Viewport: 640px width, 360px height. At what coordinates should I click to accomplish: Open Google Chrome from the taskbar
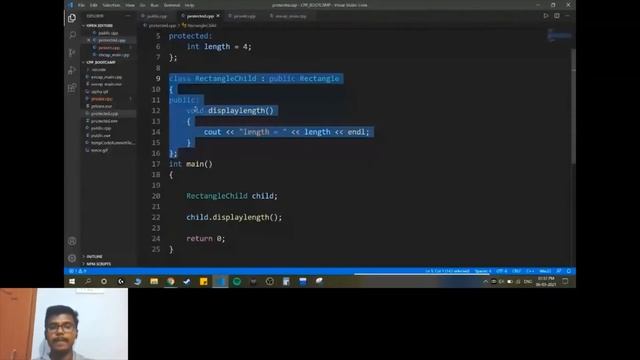[171, 281]
